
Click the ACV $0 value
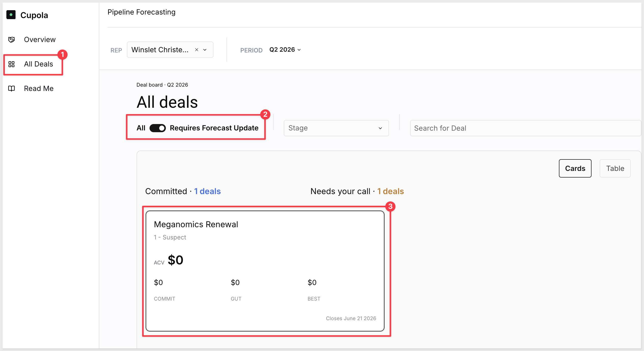tap(175, 260)
